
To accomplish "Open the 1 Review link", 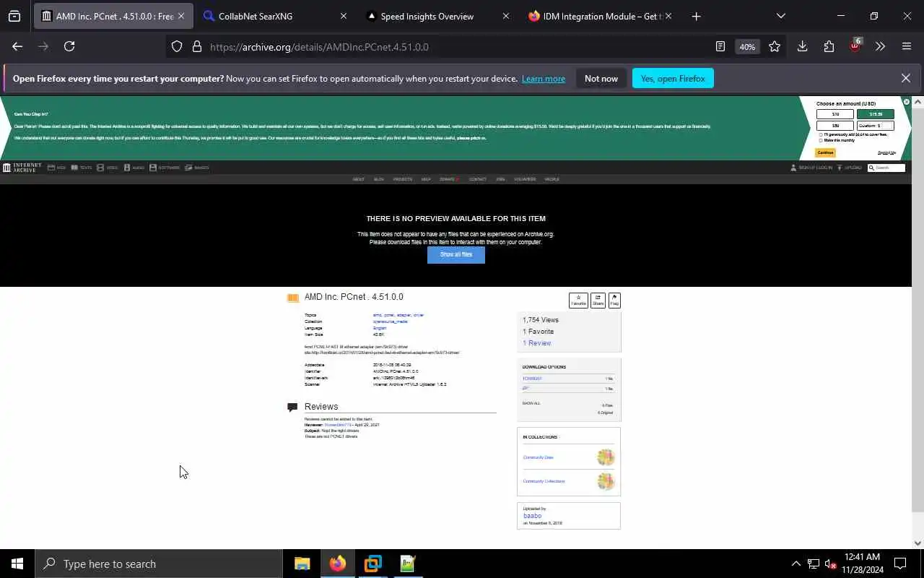I will [x=536, y=343].
